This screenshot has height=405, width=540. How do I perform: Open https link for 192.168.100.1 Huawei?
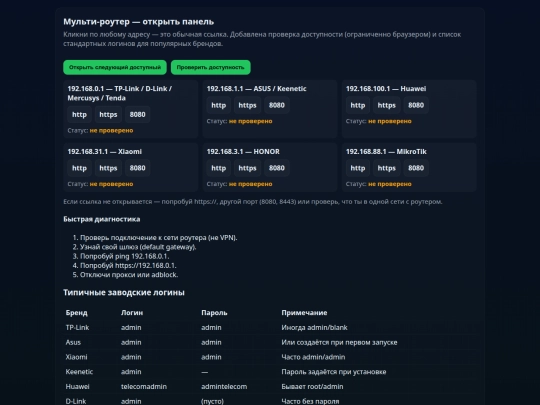(x=386, y=105)
